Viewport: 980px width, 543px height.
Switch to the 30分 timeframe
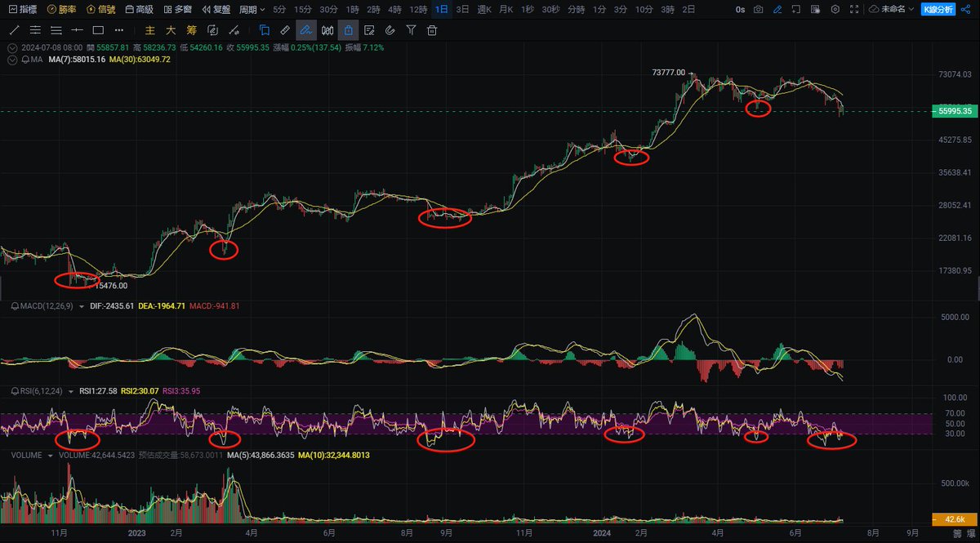pos(328,9)
